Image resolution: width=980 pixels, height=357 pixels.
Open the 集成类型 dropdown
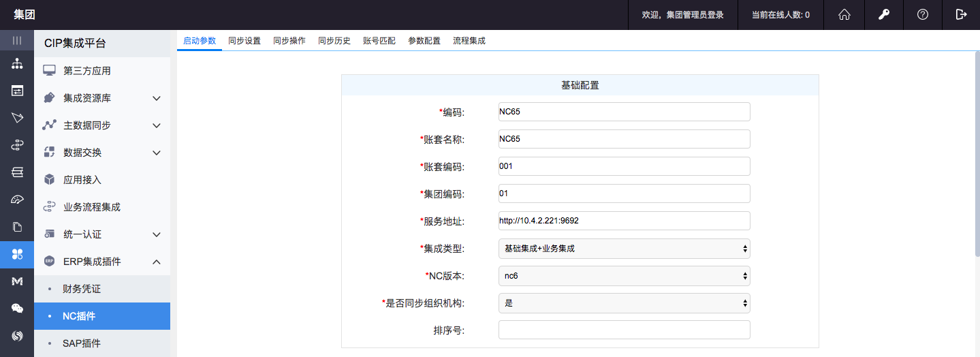(x=624, y=249)
